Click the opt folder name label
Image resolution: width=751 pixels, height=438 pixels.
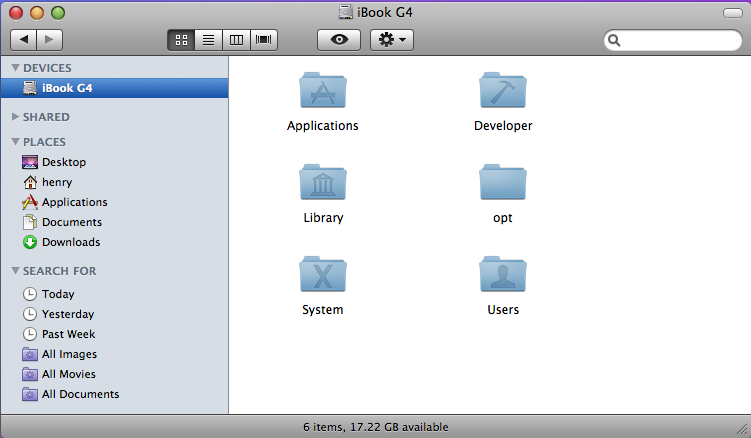pyautogui.click(x=502, y=218)
